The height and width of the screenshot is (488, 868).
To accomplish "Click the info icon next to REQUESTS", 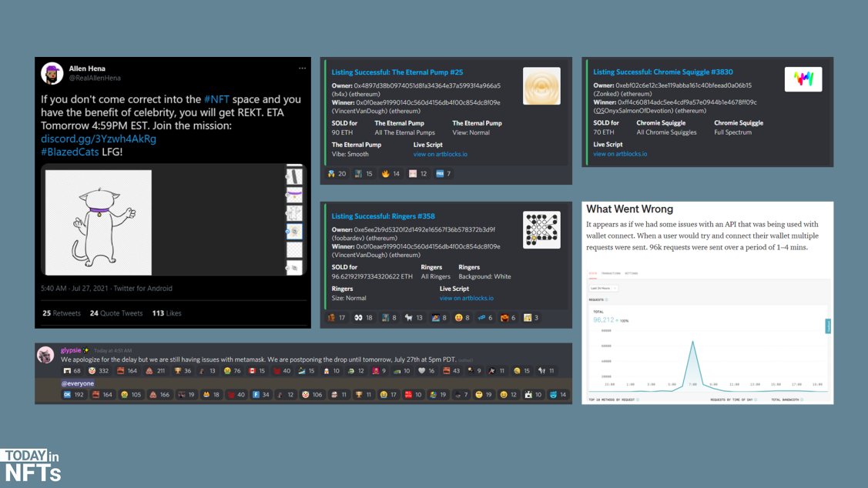I will 607,300.
